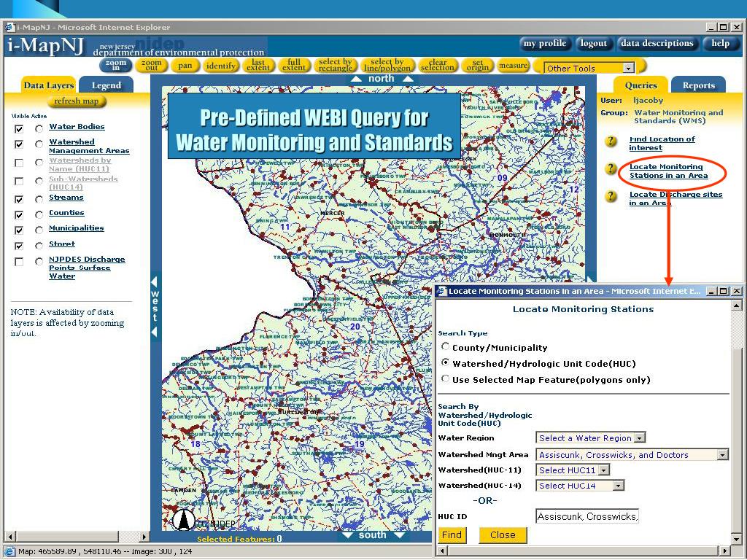The width and height of the screenshot is (747, 560).
Task: Set Storet as active layer
Action: (39, 246)
